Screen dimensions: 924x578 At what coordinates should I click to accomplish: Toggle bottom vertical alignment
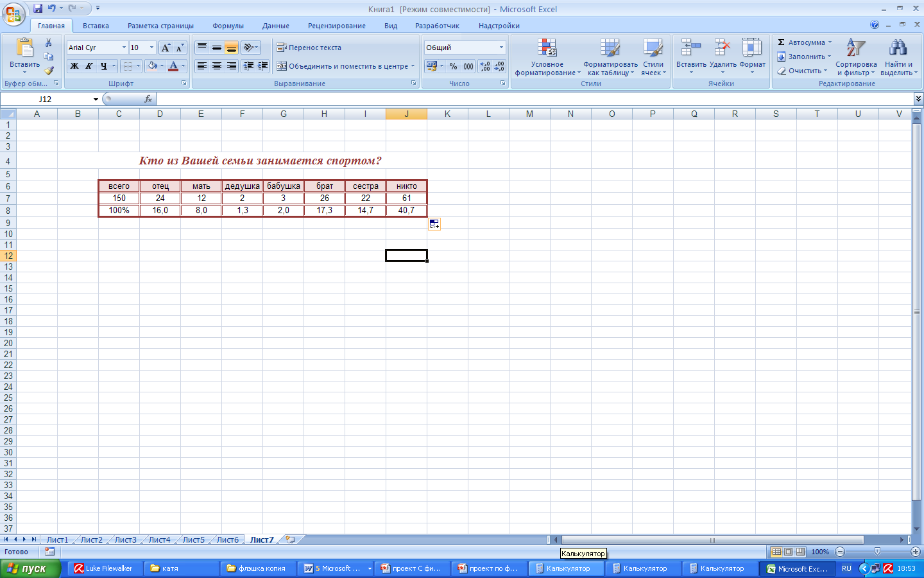[x=232, y=48]
